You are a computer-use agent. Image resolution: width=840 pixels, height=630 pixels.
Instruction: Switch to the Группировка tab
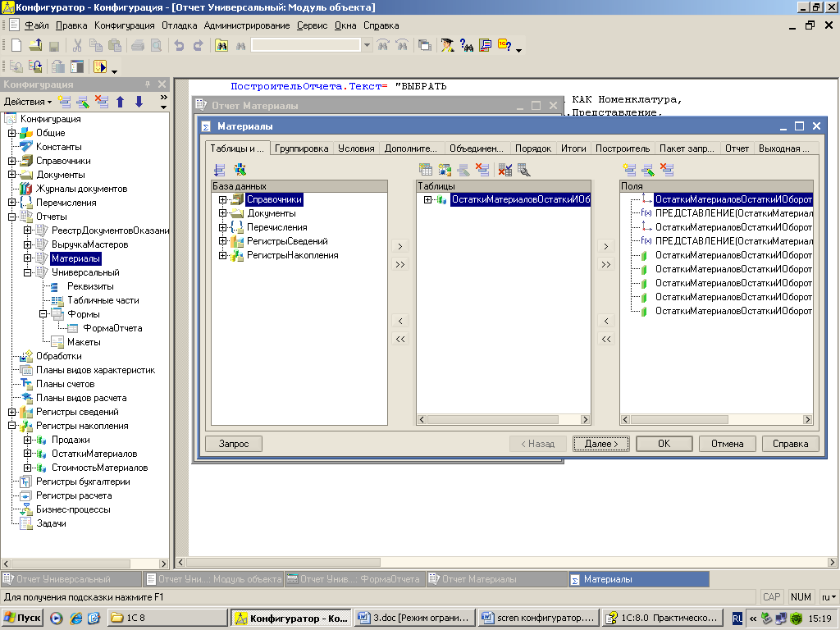301,148
